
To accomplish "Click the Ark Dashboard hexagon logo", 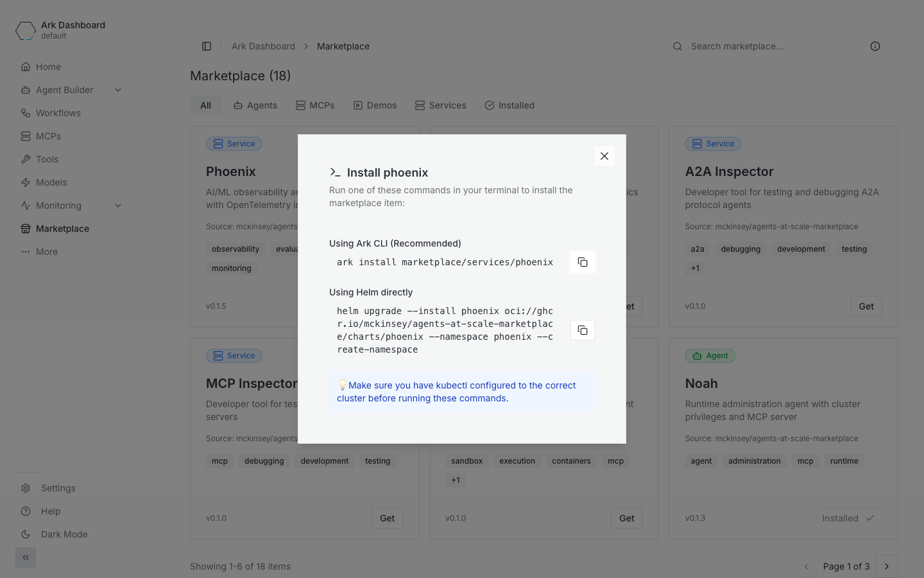I will pyautogui.click(x=26, y=30).
